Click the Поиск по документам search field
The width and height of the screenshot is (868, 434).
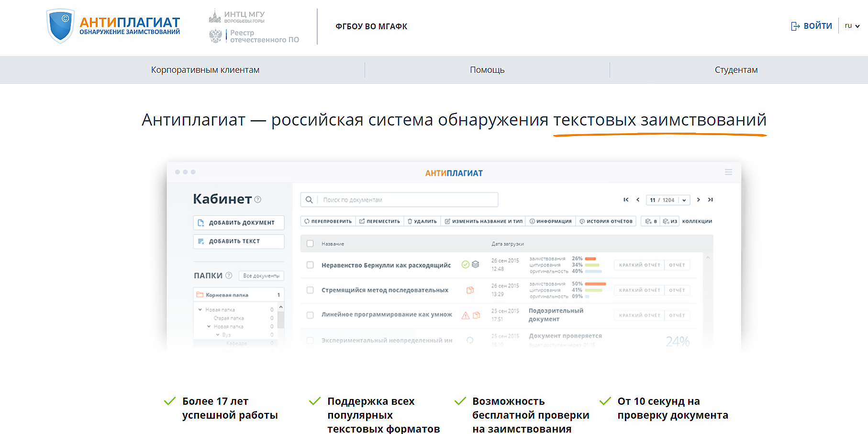click(399, 200)
